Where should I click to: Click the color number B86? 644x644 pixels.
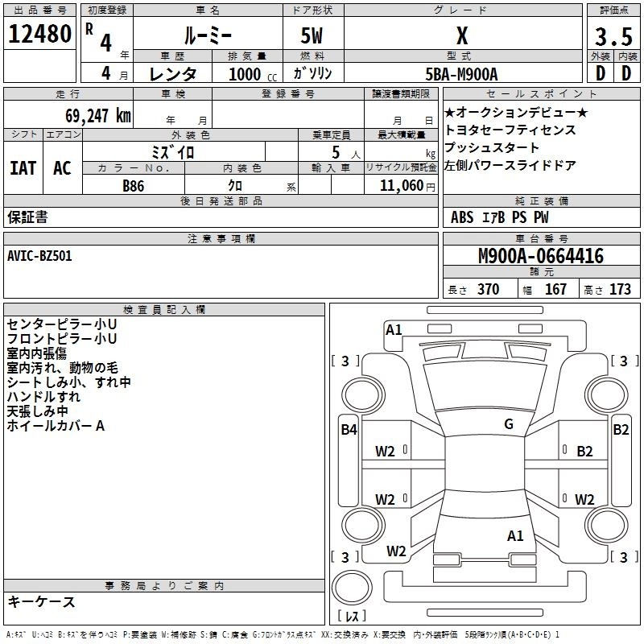tap(133, 186)
